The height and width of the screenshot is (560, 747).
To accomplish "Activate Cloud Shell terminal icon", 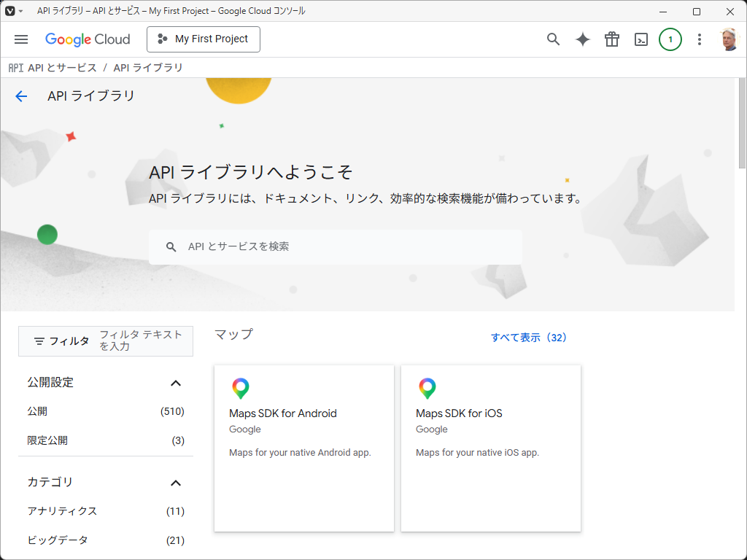I will point(640,39).
